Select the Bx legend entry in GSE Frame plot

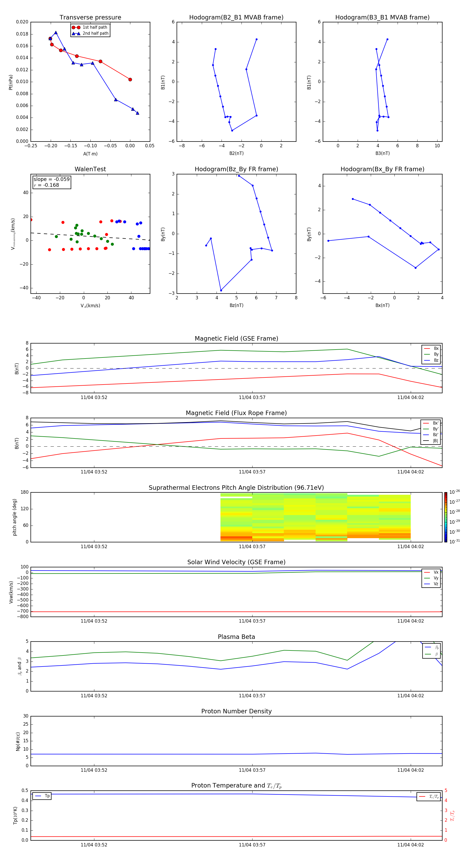click(431, 349)
